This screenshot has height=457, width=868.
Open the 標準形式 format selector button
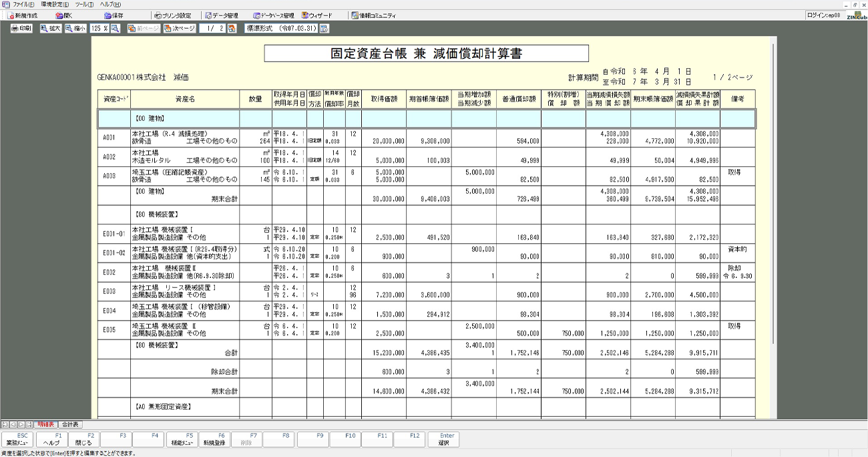[x=324, y=29]
